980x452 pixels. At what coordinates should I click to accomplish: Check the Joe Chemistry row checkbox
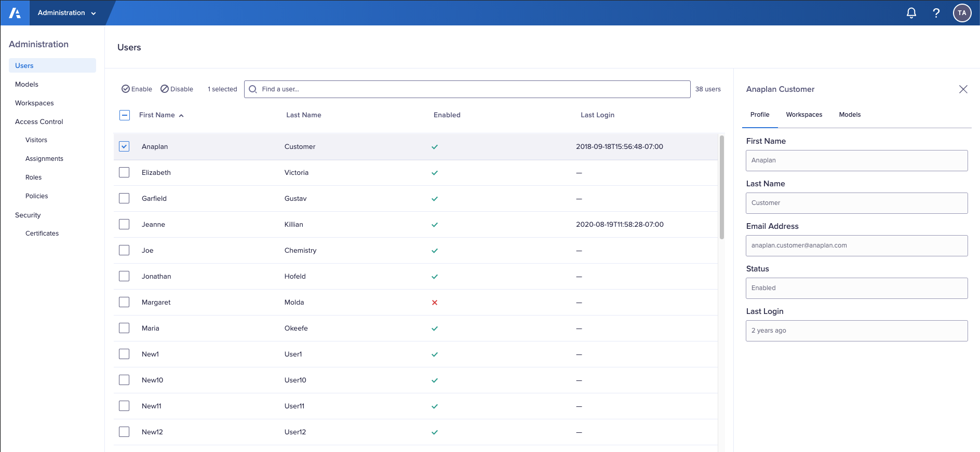[x=124, y=250]
